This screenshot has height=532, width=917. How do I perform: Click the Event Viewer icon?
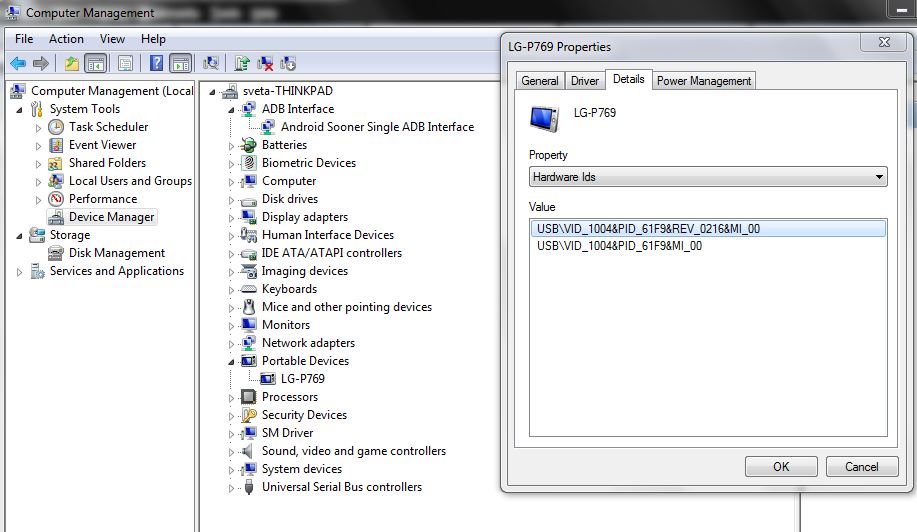click(x=56, y=145)
